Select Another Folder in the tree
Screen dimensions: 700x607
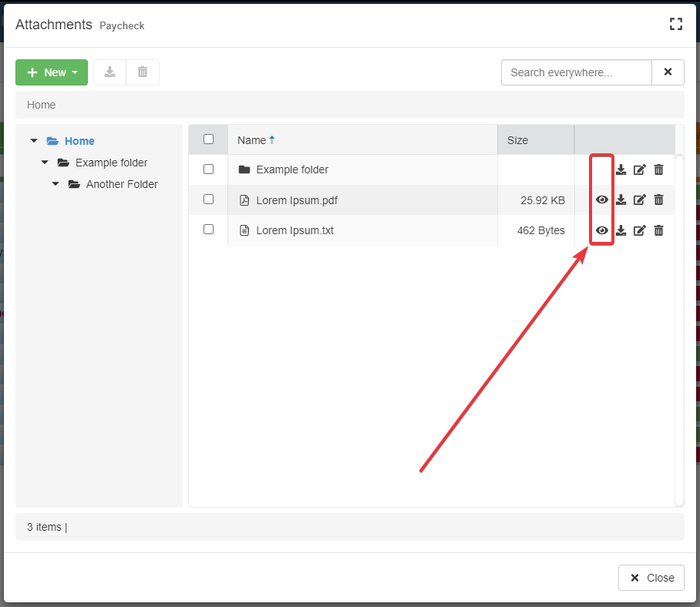pos(121,184)
